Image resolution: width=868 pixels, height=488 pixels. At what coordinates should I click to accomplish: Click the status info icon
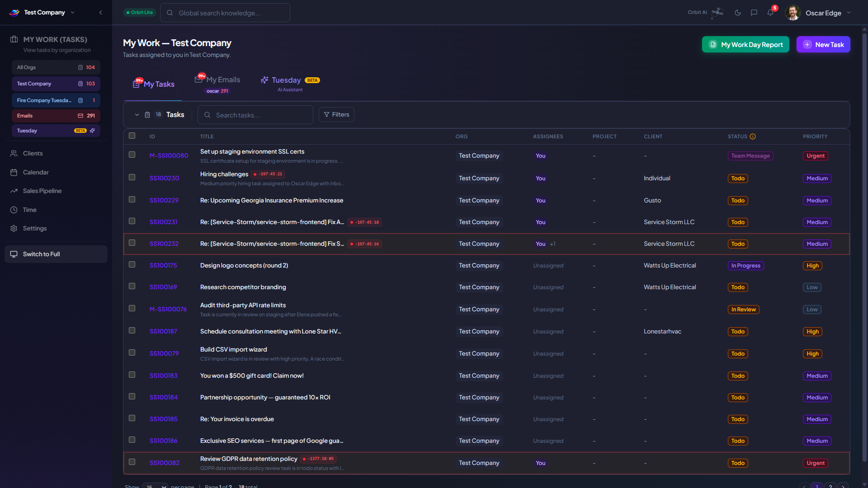753,136
